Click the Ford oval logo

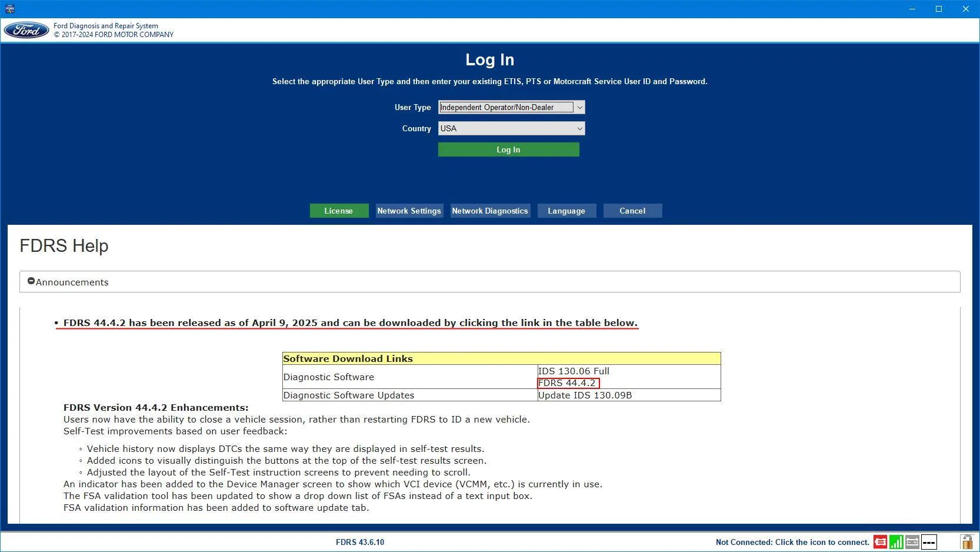coord(26,31)
